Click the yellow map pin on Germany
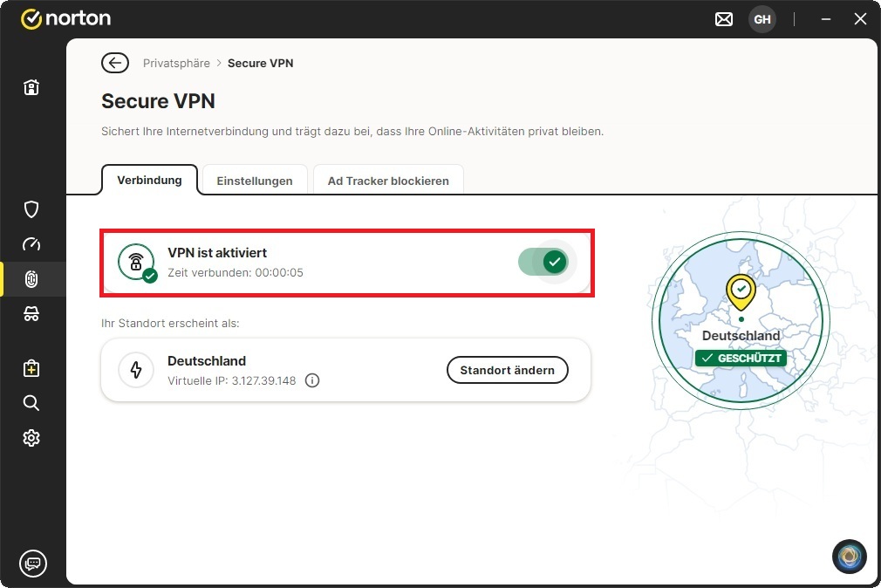881x588 pixels. pos(741,292)
